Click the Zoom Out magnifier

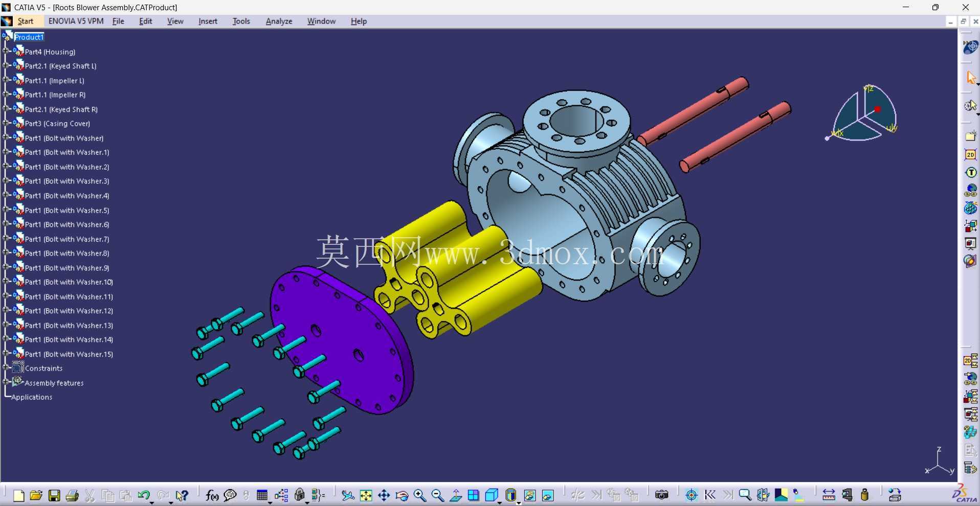pyautogui.click(x=438, y=495)
